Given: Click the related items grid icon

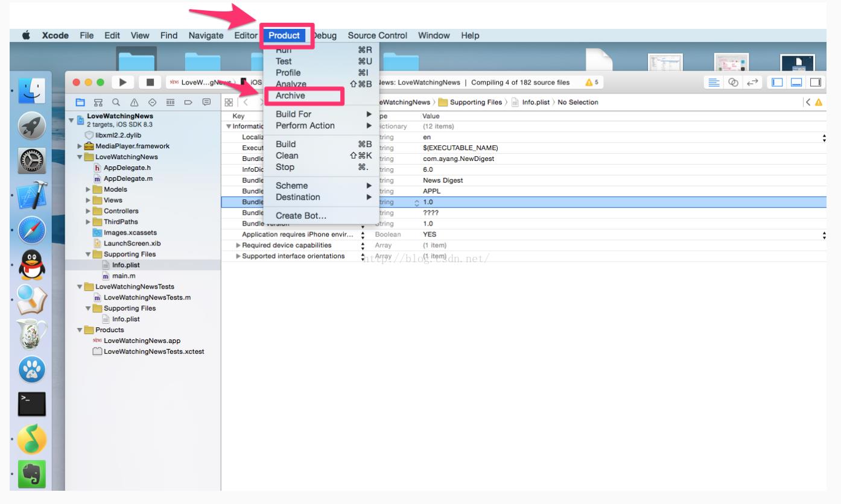Looking at the screenshot, I should (229, 102).
